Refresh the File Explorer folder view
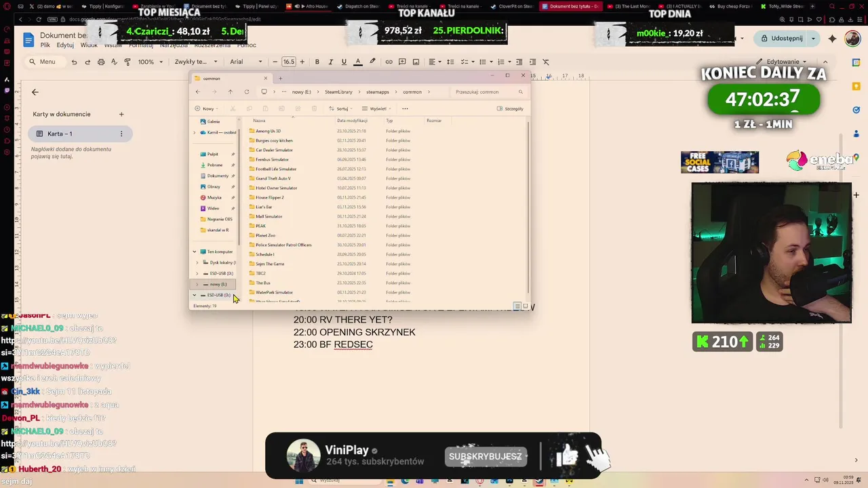Viewport: 868px width, 488px height. (x=246, y=91)
